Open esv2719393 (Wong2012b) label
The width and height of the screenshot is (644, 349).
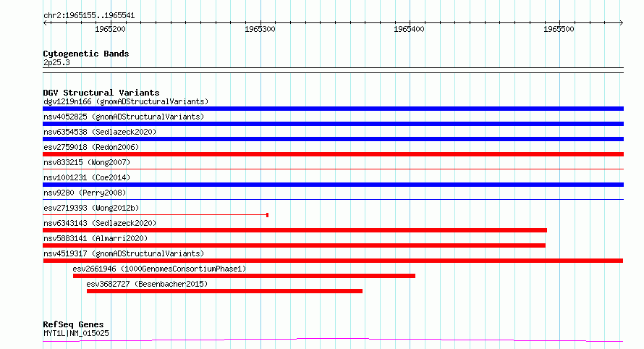coord(91,208)
